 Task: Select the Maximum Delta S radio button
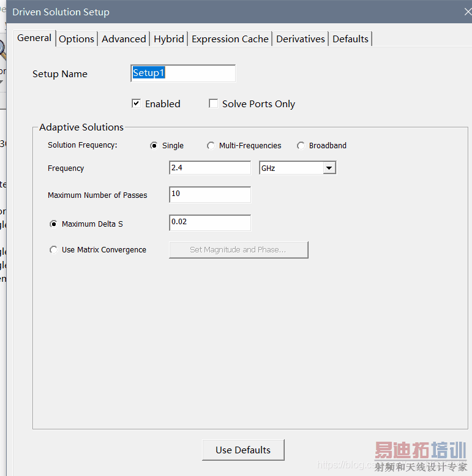click(53, 224)
